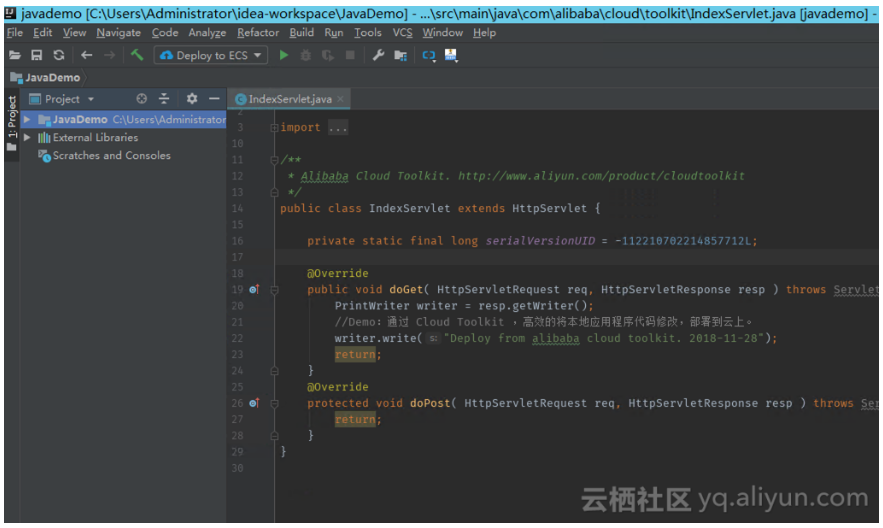Open the View menu
This screenshot has width=883, height=528.
pos(74,33)
